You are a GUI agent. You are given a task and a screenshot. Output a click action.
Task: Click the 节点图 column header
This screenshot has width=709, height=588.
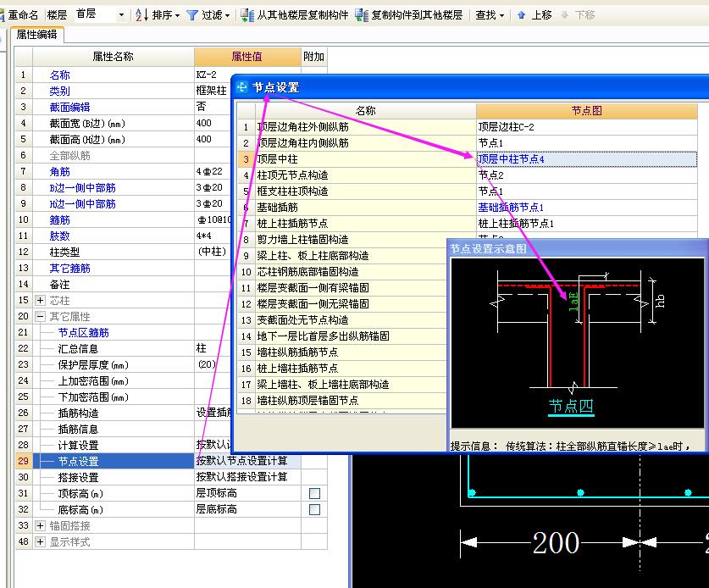click(x=586, y=111)
